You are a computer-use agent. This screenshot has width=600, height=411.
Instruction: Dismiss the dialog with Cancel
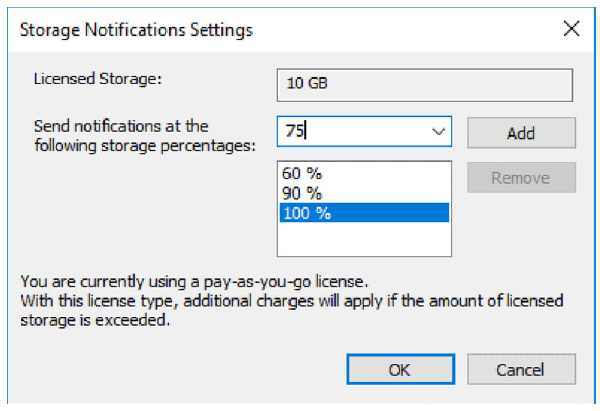[520, 369]
